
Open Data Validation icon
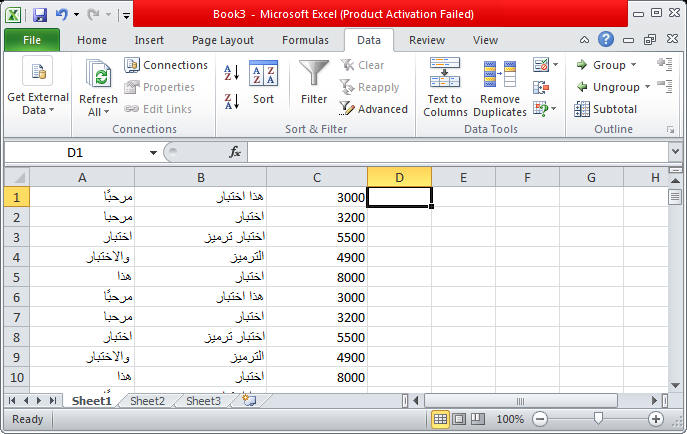click(x=541, y=65)
